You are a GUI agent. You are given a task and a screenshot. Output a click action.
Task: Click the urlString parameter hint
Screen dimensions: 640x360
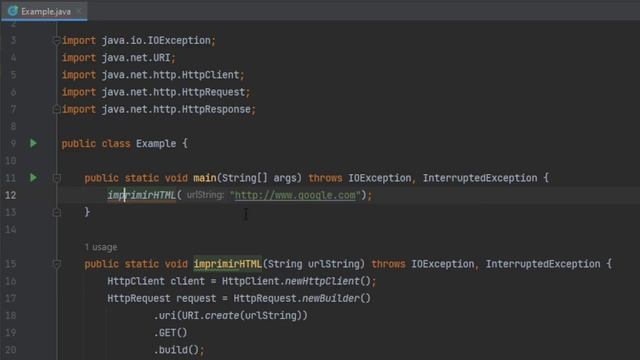tap(205, 195)
